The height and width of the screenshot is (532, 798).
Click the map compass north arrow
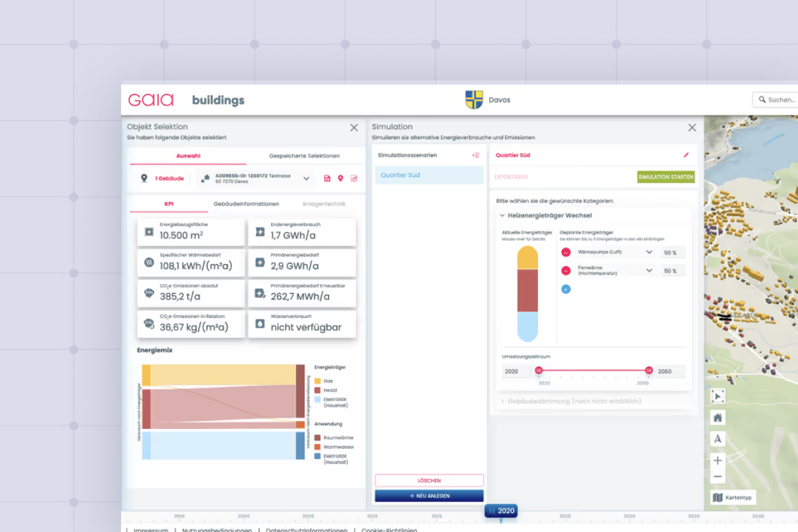pyautogui.click(x=718, y=439)
